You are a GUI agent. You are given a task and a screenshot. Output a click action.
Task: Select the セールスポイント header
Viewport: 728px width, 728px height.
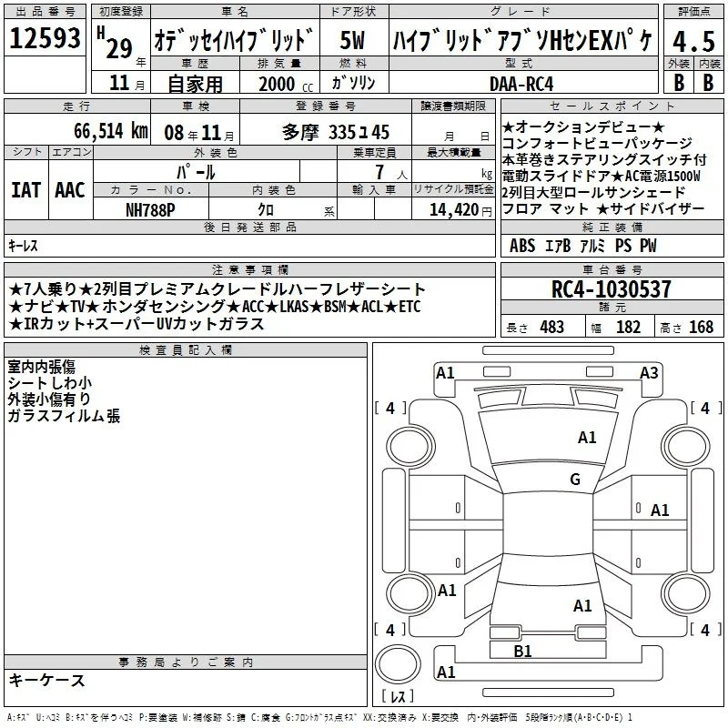point(612,106)
